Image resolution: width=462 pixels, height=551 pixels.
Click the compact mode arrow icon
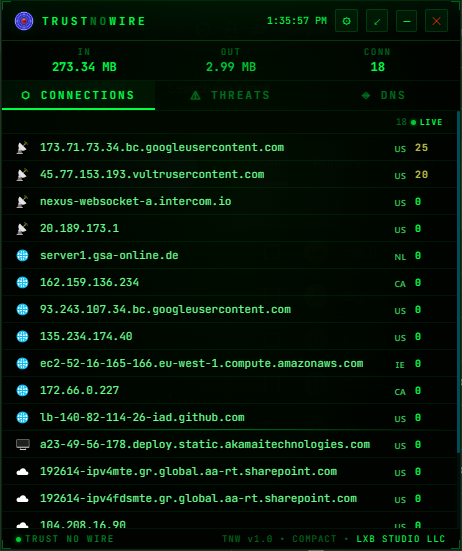[377, 21]
